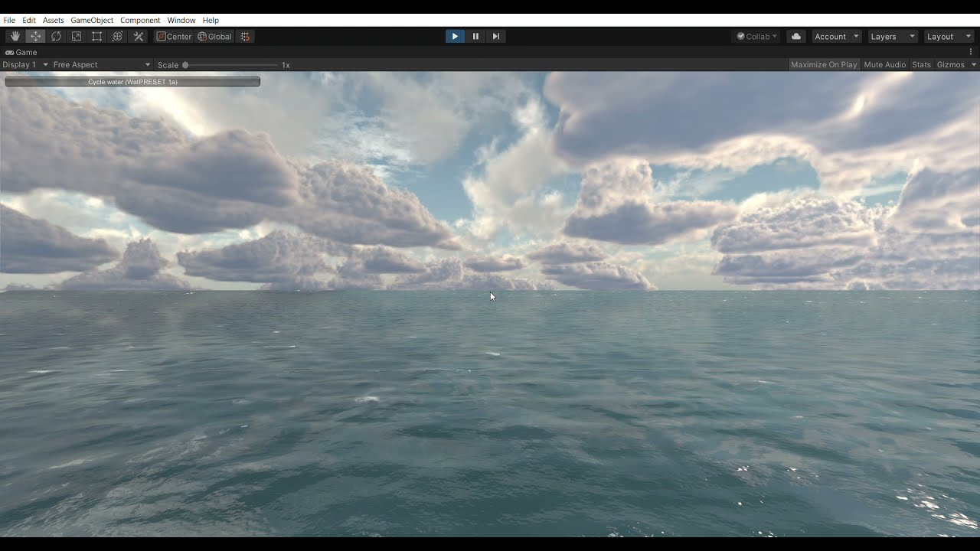Pause the game playback
The image size is (980, 551).
(x=475, y=37)
